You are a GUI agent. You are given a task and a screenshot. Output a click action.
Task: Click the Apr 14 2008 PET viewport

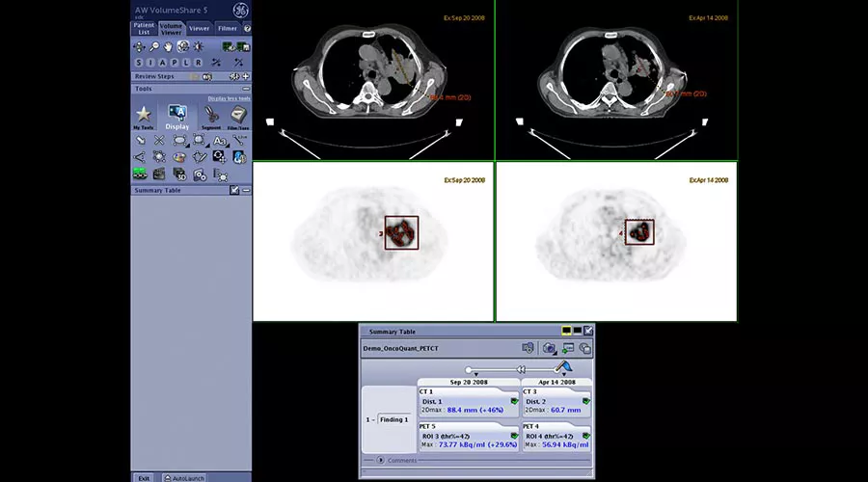[616, 241]
